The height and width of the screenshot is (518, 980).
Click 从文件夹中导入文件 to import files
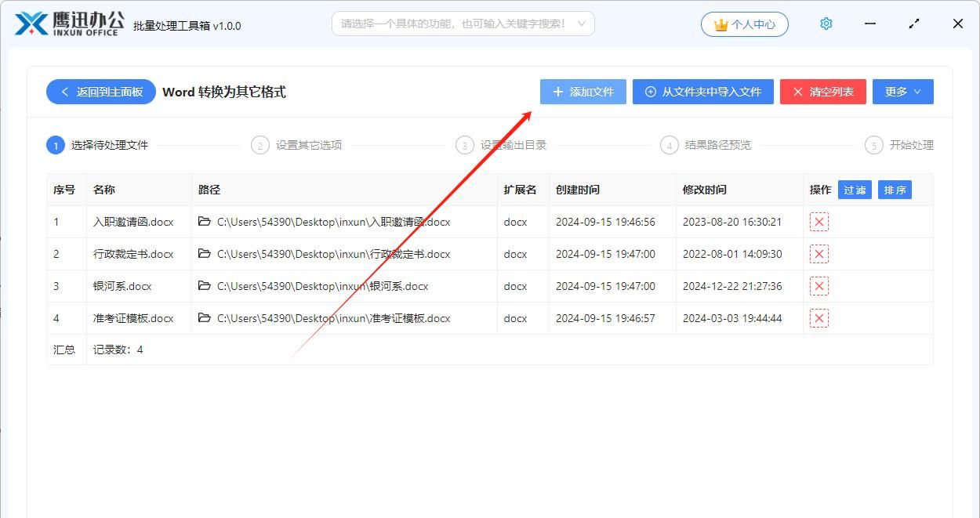(x=703, y=92)
